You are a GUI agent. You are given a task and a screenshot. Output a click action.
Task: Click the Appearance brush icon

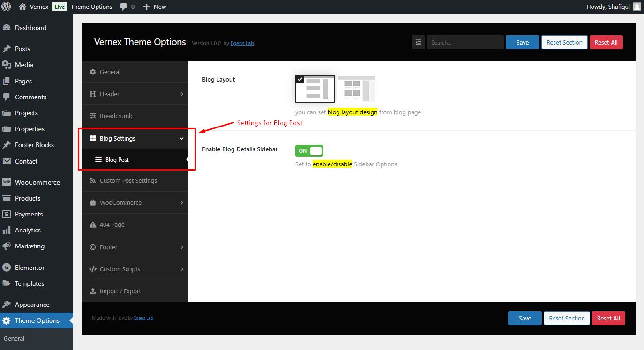7,305
